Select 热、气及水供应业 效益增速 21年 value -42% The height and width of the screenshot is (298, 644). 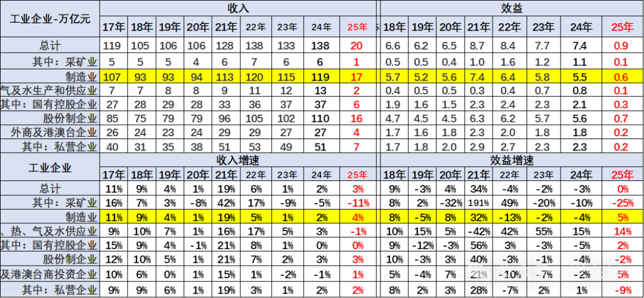click(478, 231)
